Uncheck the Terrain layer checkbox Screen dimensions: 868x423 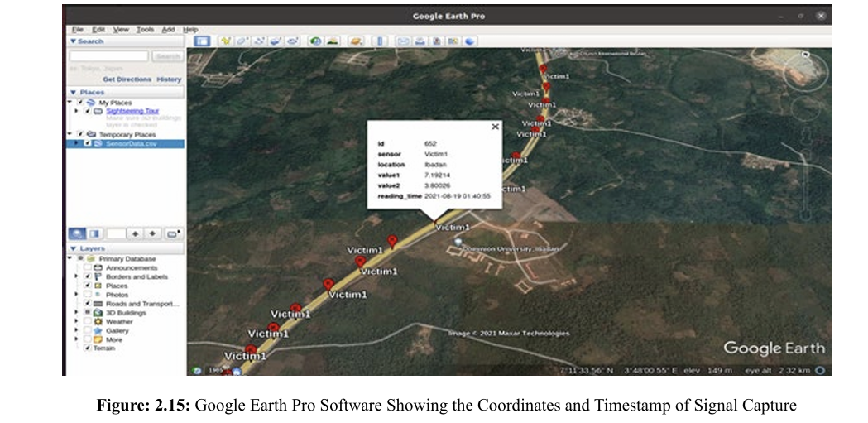click(x=88, y=348)
